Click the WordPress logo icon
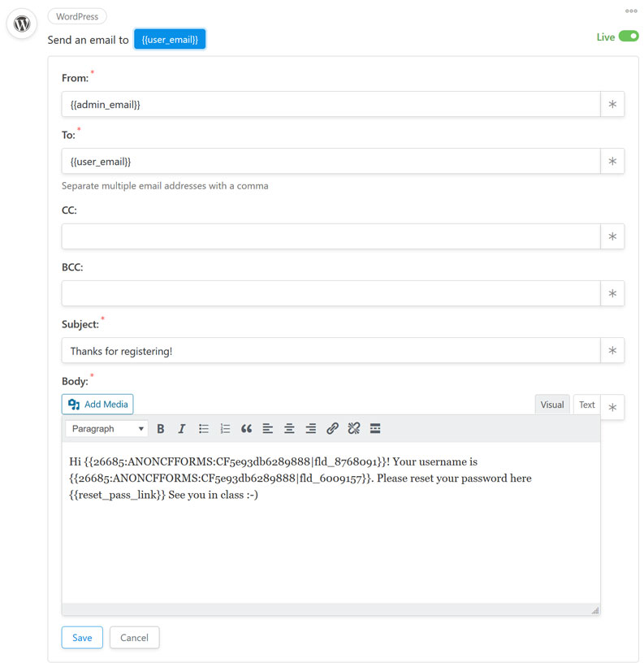The height and width of the screenshot is (667, 644). pyautogui.click(x=22, y=24)
